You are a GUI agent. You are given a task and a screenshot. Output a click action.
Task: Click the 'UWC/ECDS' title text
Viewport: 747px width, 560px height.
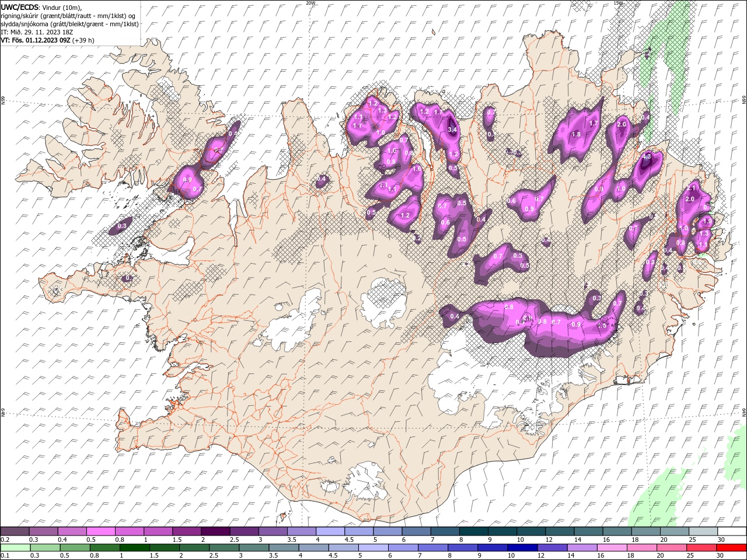(19, 7)
